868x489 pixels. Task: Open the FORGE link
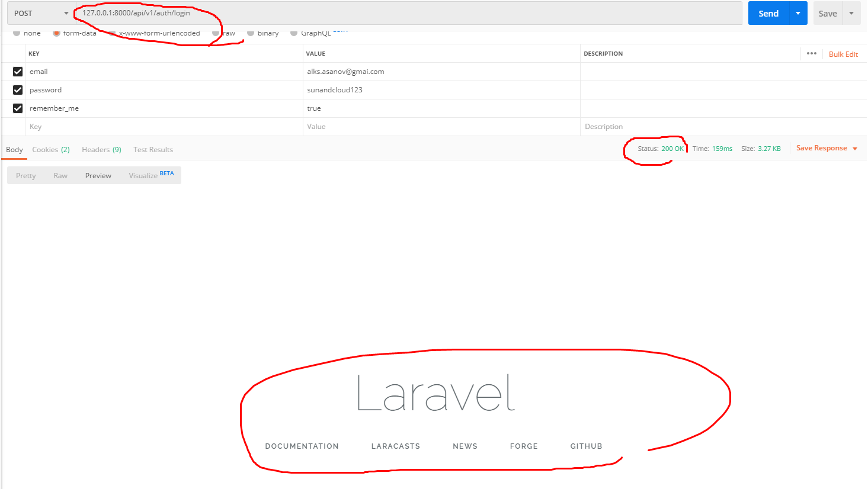pyautogui.click(x=524, y=446)
